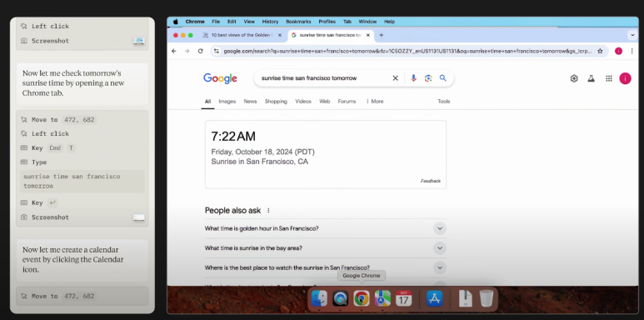
Task: Click the Feedback link on sunrise card
Action: 431,181
